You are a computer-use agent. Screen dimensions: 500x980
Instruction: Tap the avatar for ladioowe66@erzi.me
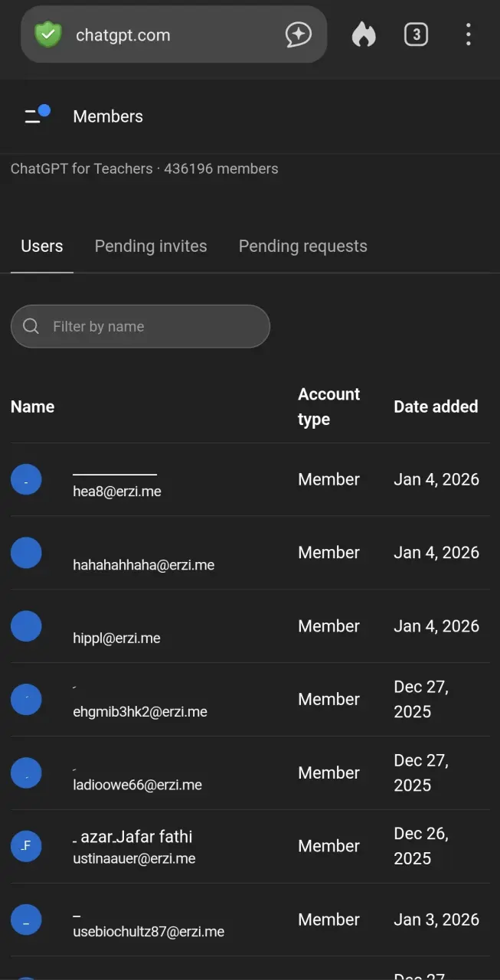pyautogui.click(x=26, y=773)
